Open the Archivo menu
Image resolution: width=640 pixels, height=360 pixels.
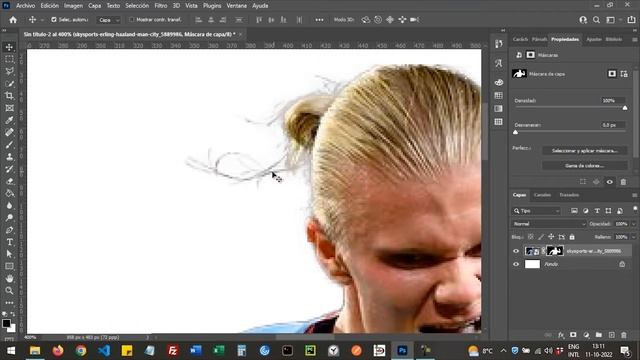coord(25,6)
